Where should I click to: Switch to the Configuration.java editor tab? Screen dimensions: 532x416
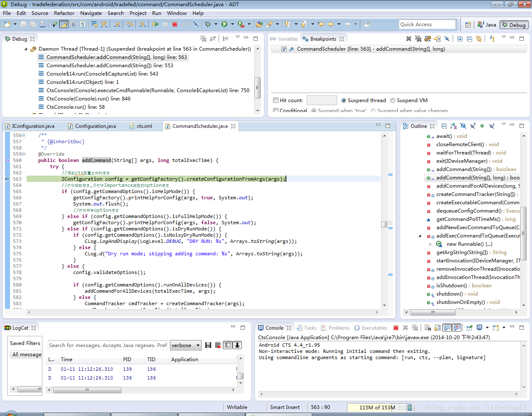click(x=95, y=126)
